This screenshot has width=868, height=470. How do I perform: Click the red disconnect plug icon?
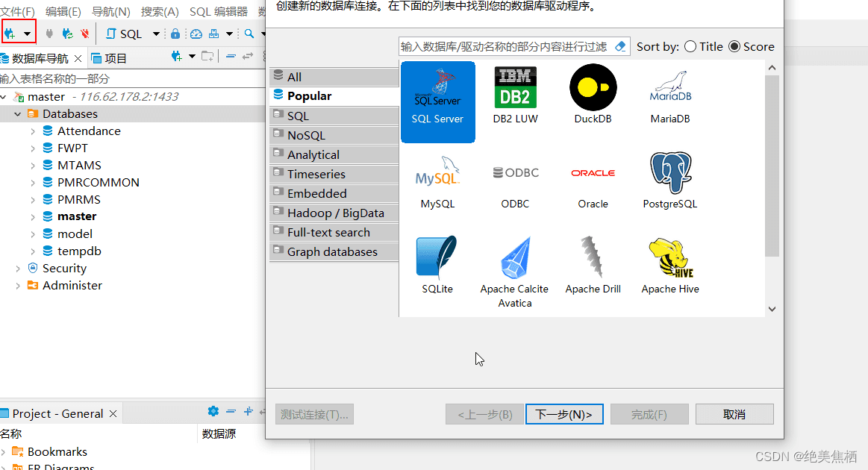[84, 34]
